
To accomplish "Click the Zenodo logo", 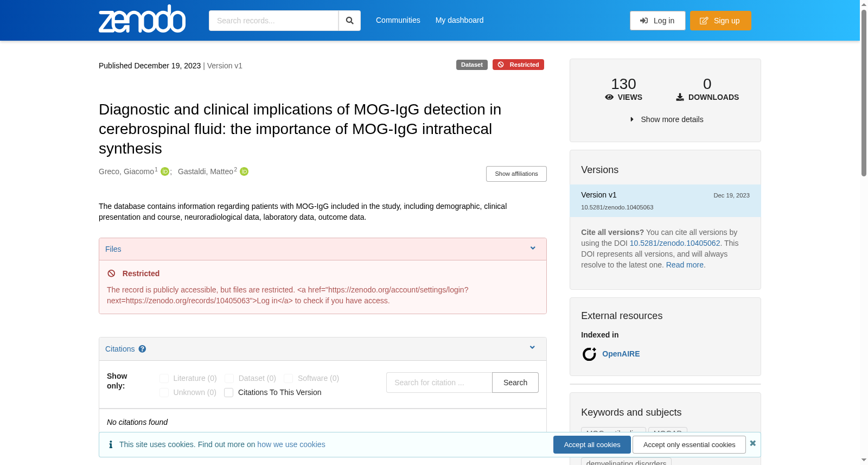I will (142, 19).
